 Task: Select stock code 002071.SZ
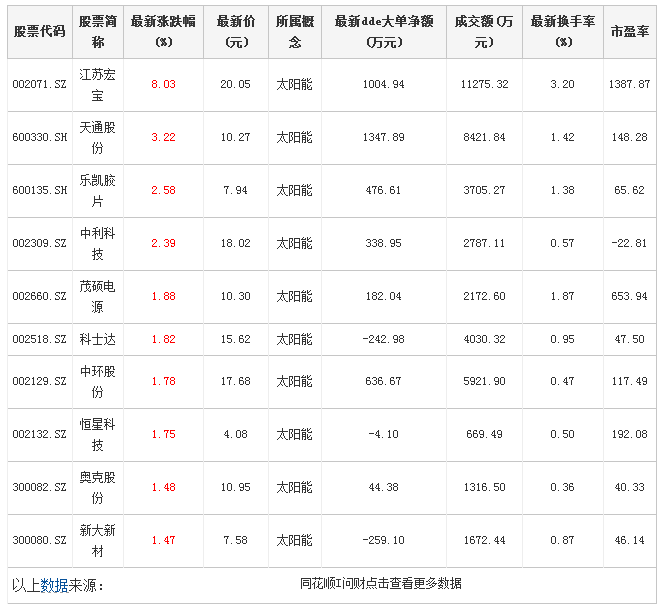(x=39, y=84)
